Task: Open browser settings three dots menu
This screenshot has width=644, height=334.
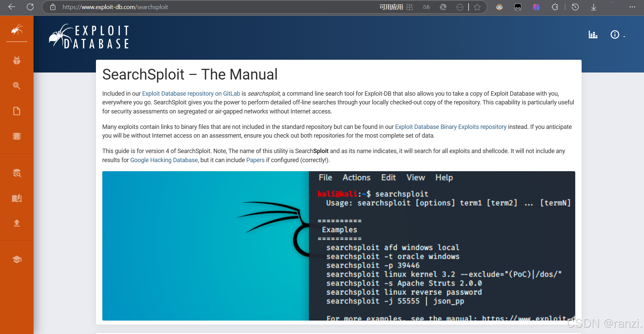Action: [x=632, y=7]
